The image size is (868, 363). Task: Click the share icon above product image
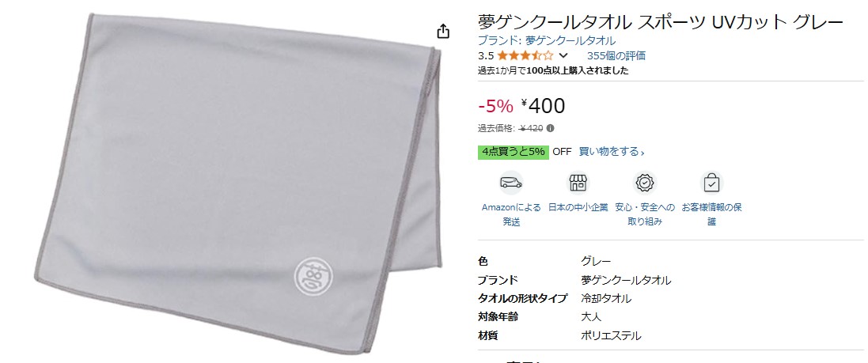click(443, 32)
